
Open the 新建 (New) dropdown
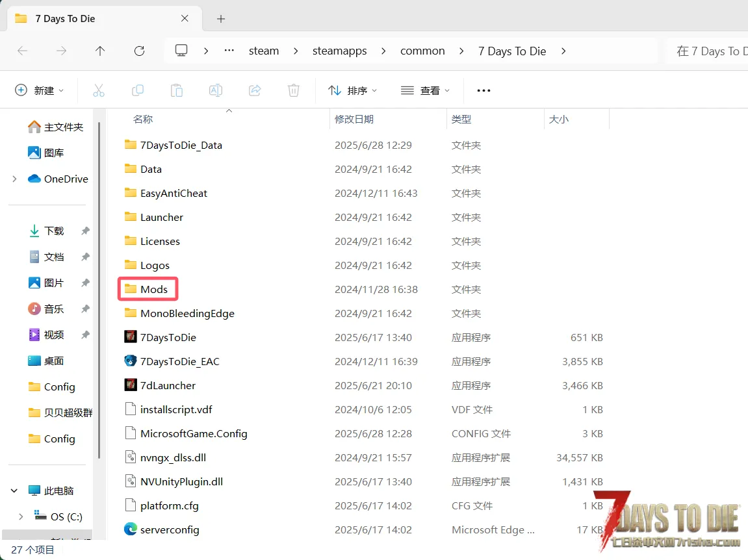40,90
